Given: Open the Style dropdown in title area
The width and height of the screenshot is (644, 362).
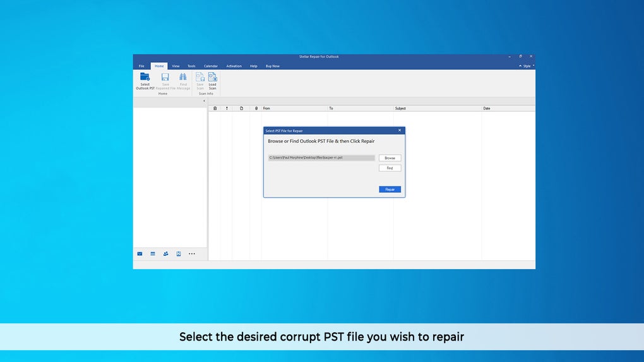Looking at the screenshot, I should click(x=527, y=66).
